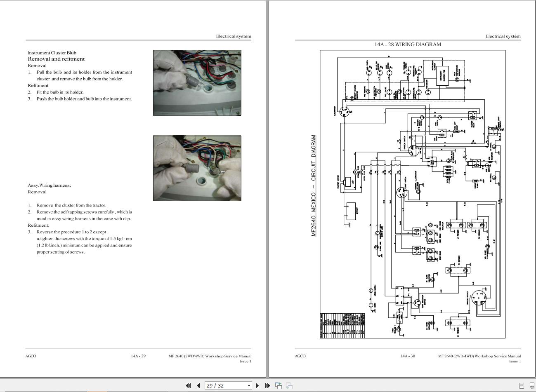Viewport: 536px width, 392px height.
Task: Click the '14A - 29' page label
Action: pyautogui.click(x=138, y=356)
